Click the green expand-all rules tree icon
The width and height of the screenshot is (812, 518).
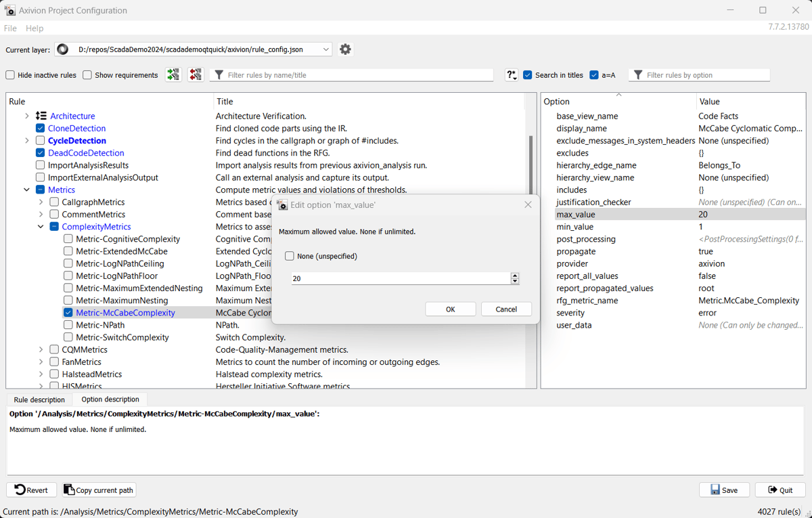173,75
